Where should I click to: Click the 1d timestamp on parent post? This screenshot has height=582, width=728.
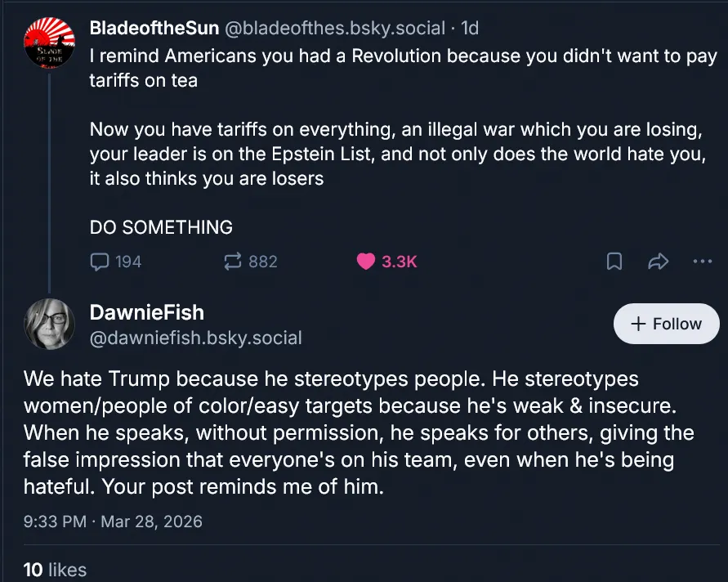470,28
